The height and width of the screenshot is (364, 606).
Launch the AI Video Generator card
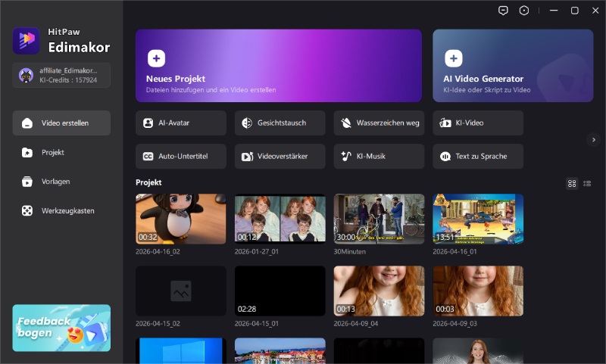point(513,66)
